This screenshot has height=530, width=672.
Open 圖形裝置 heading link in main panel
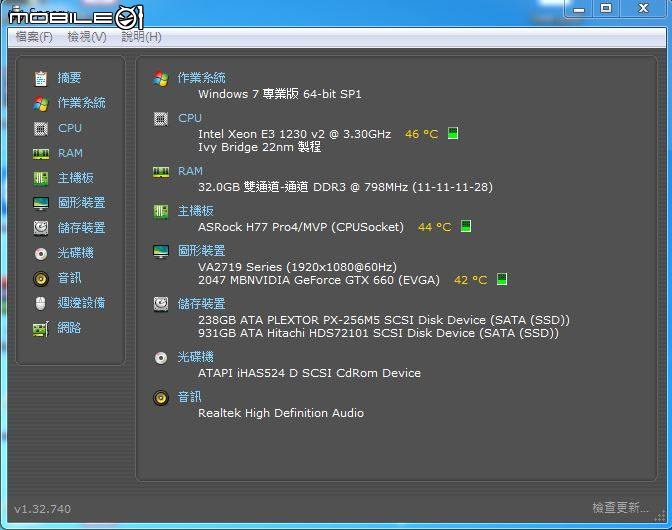coord(201,251)
